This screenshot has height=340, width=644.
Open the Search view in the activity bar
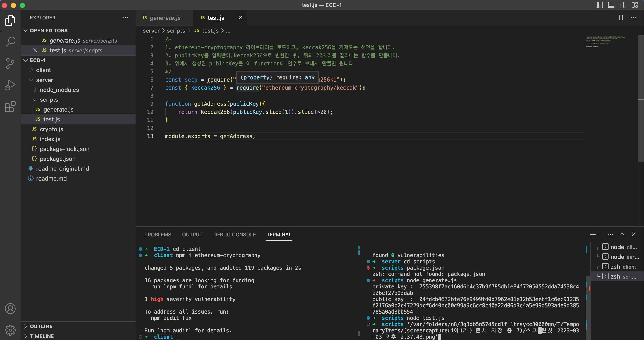(10, 42)
